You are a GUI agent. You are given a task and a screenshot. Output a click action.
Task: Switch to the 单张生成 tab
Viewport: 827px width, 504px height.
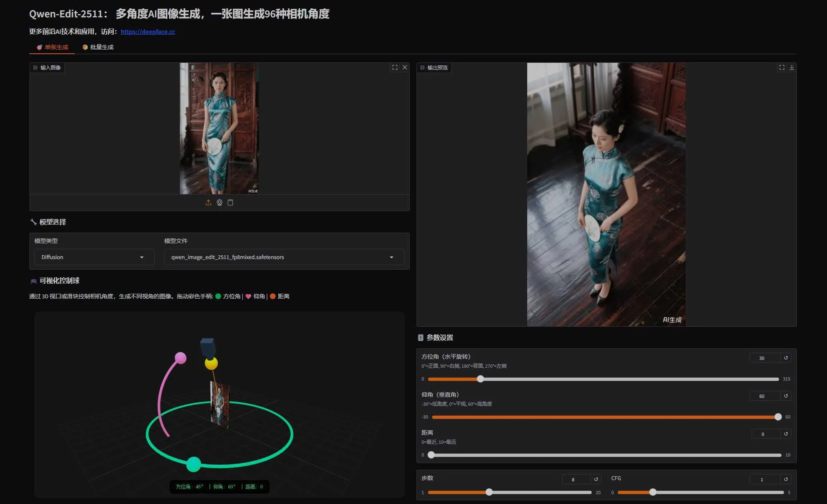pyautogui.click(x=53, y=47)
